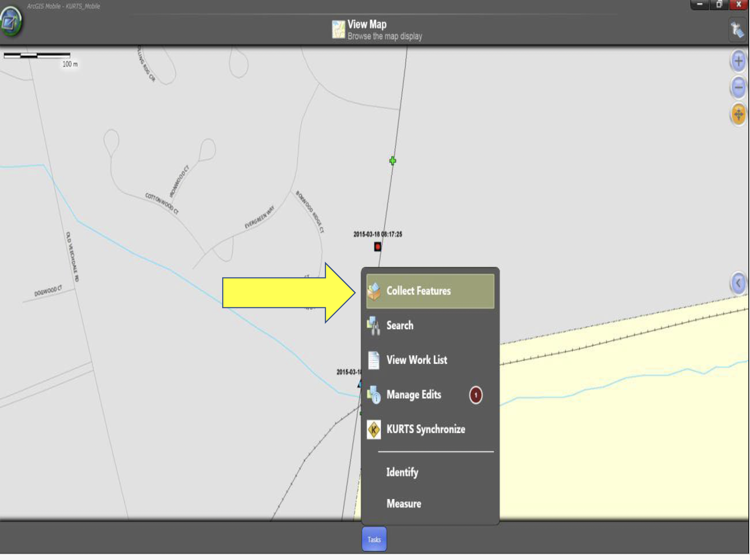Image resolution: width=750 pixels, height=560 pixels.
Task: Zoom out using the minus button
Action: coord(738,87)
